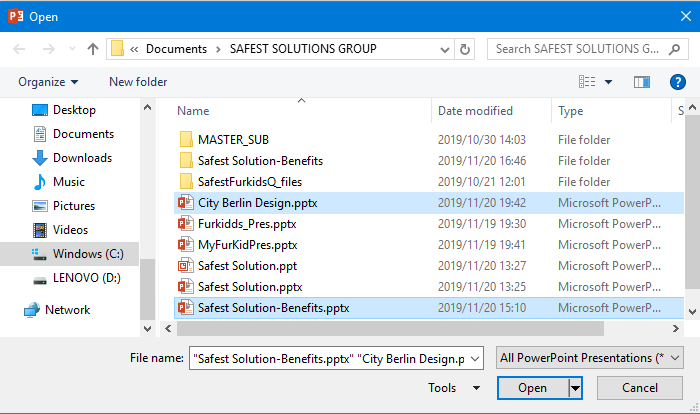Select Music in the navigation pane

click(x=68, y=182)
